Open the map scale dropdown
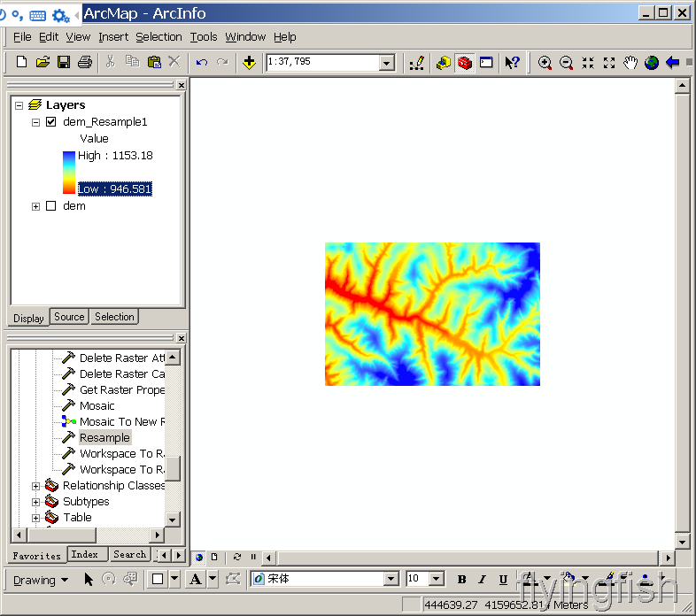 tap(386, 63)
